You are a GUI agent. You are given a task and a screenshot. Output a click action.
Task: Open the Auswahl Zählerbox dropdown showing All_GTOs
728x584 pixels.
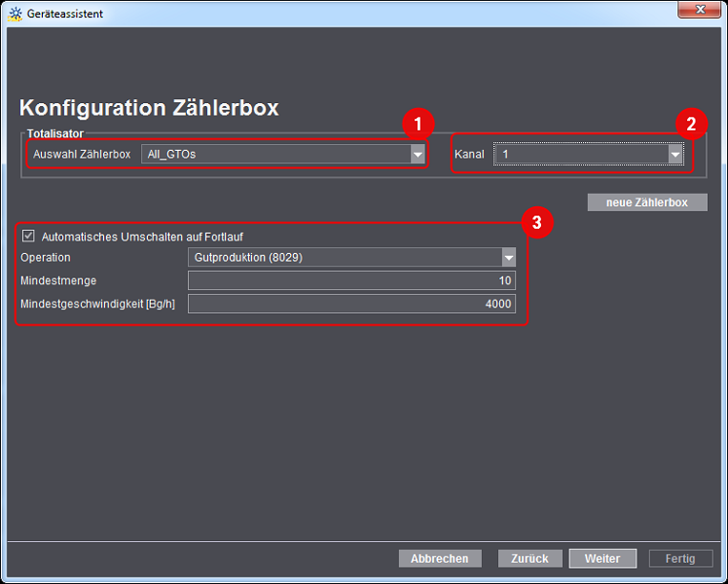(417, 154)
